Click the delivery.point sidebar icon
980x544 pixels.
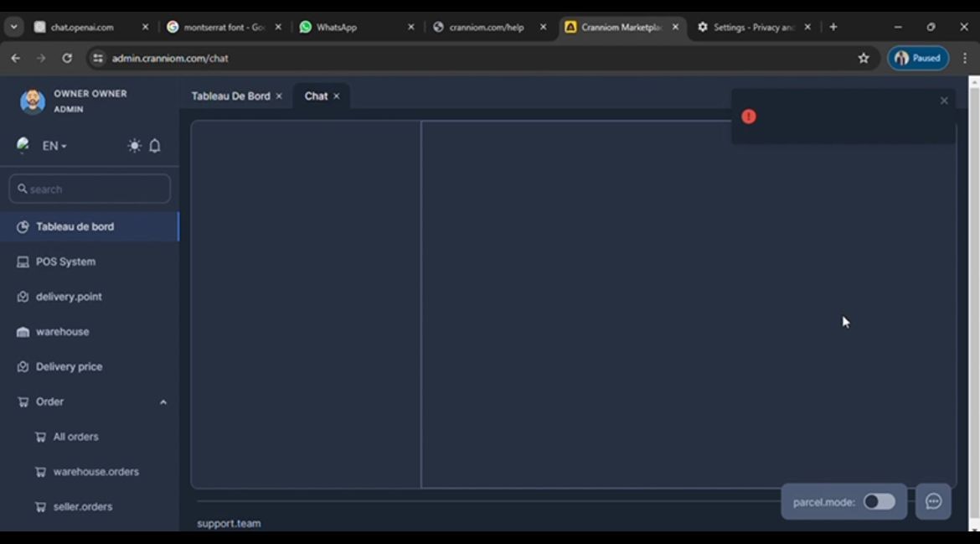[23, 297]
